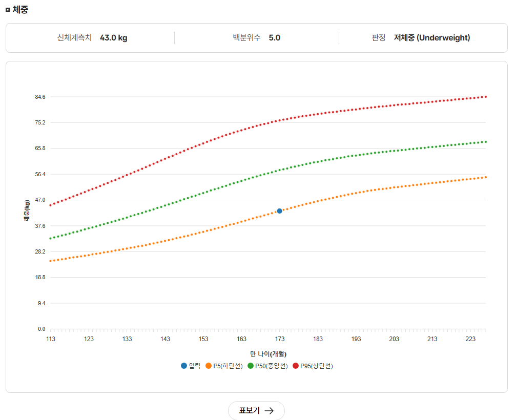This screenshot has height=420, width=516.
Task: Click the 만 나이(개월) axis title
Action: (268, 354)
